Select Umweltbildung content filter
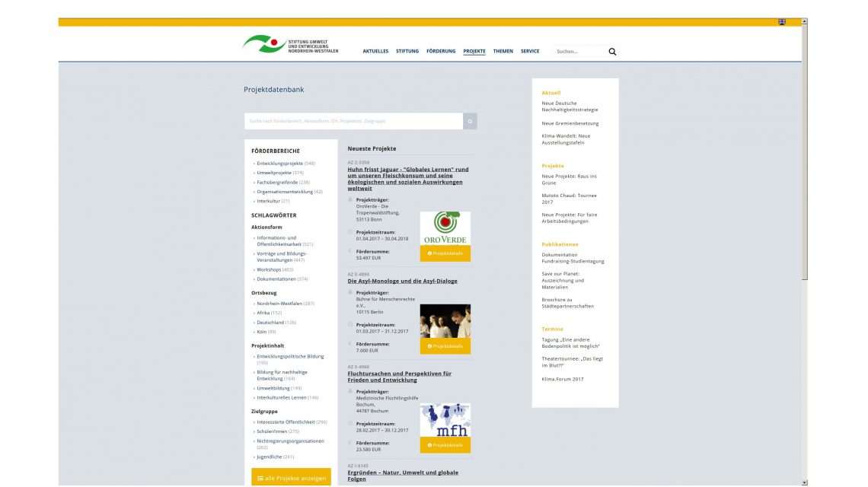The width and height of the screenshot is (868, 487). coord(273,388)
